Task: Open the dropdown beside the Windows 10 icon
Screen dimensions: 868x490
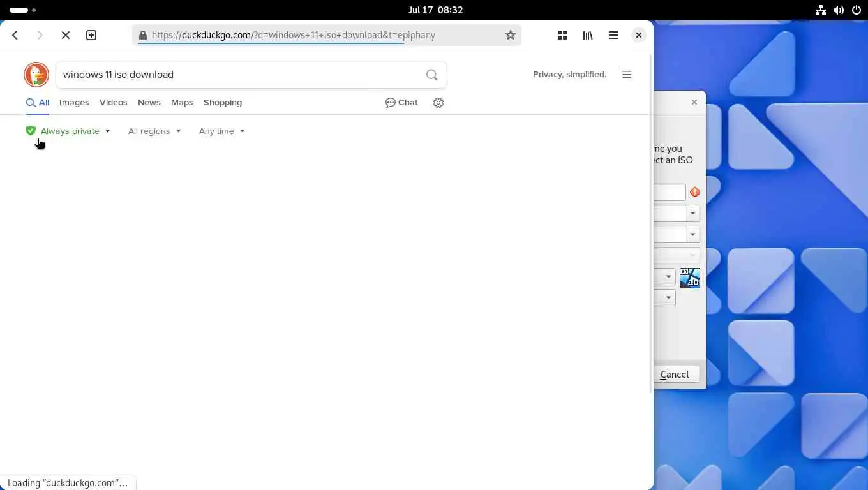Action: (668, 277)
